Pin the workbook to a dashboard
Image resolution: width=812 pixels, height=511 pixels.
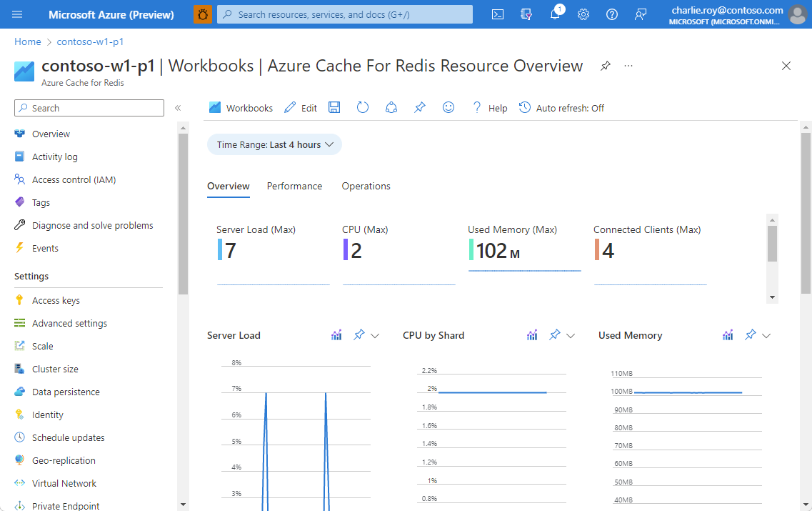[x=419, y=107]
